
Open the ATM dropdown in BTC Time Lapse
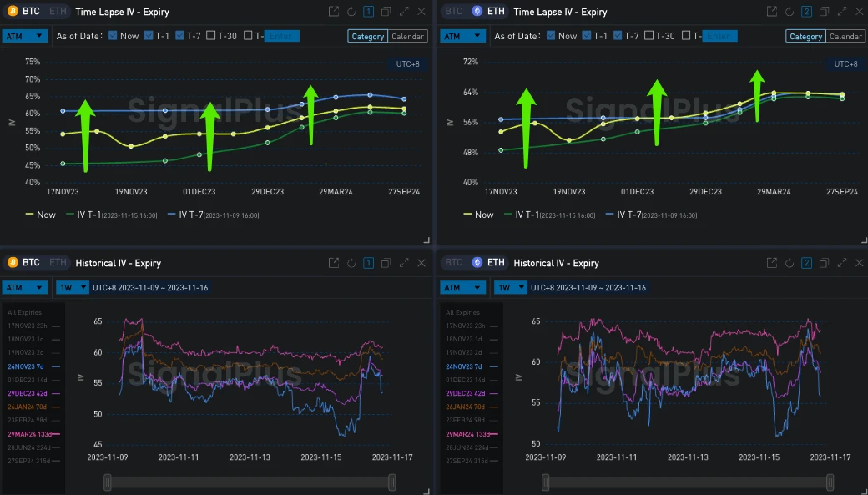pyautogui.click(x=25, y=37)
